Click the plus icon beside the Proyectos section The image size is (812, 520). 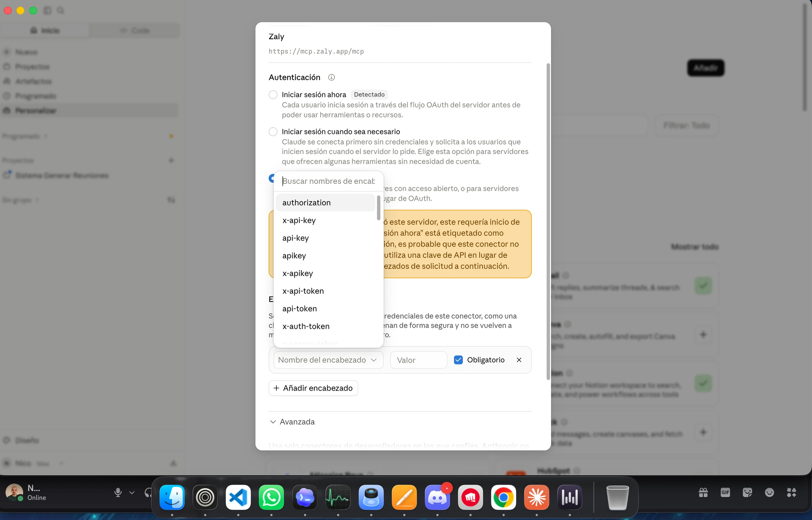pos(171,160)
